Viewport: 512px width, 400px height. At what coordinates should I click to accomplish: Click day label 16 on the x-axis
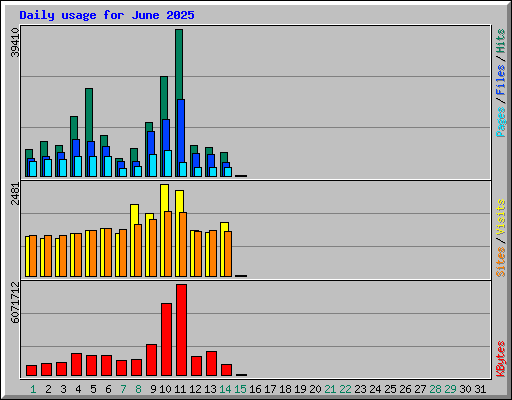[x=255, y=389]
